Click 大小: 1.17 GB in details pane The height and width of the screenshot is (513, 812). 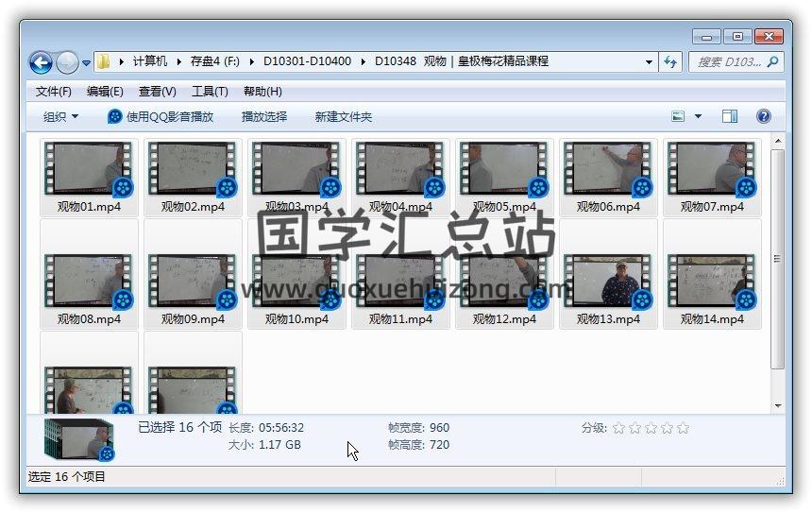(x=264, y=445)
